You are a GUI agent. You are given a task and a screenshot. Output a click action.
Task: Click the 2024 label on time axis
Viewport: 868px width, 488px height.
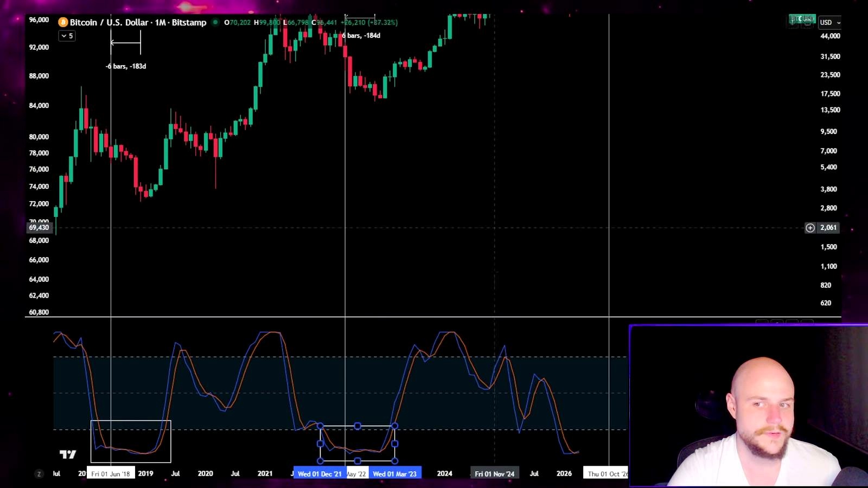[x=444, y=473]
